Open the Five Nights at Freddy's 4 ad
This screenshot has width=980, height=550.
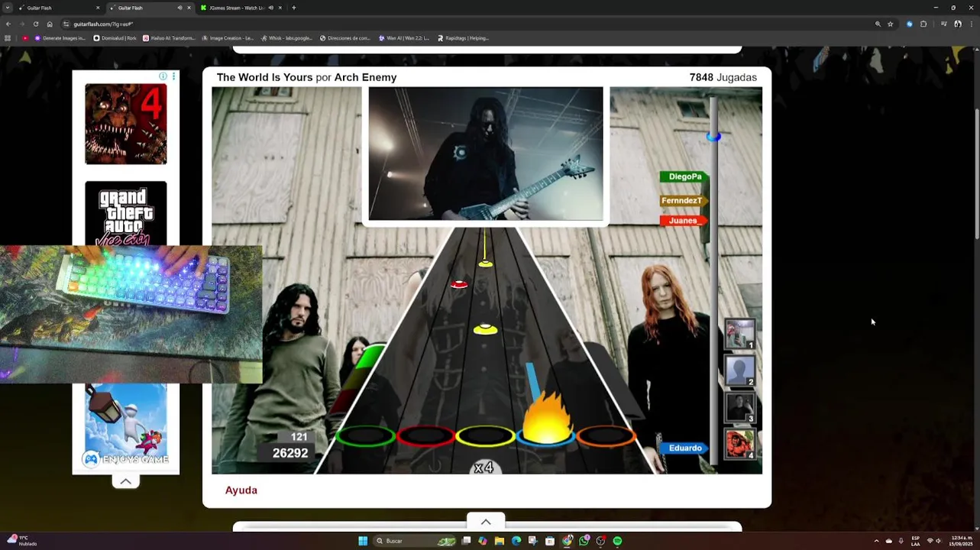(126, 124)
